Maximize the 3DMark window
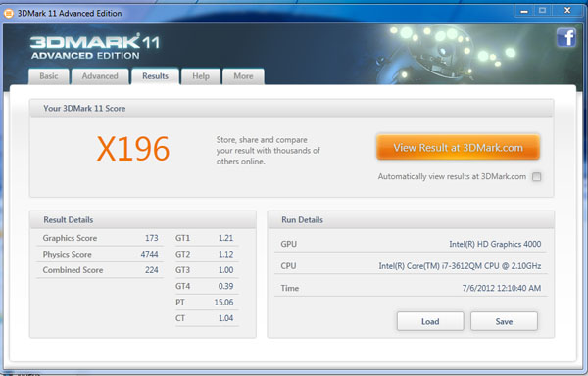The width and height of the screenshot is (588, 376). (x=542, y=11)
